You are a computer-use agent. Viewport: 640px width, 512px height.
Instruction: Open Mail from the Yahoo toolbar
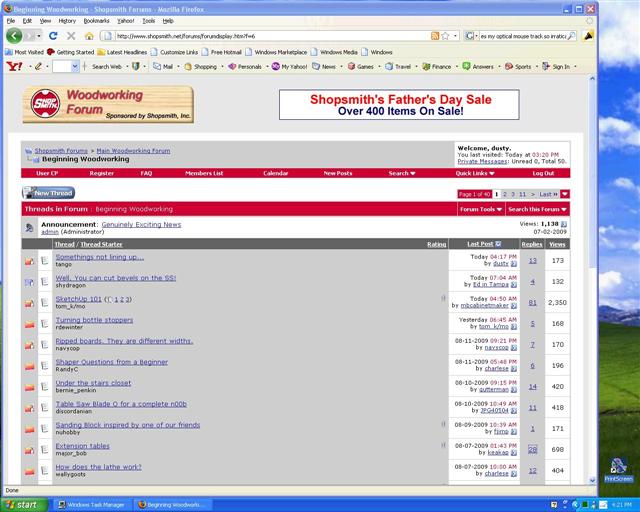[x=163, y=66]
